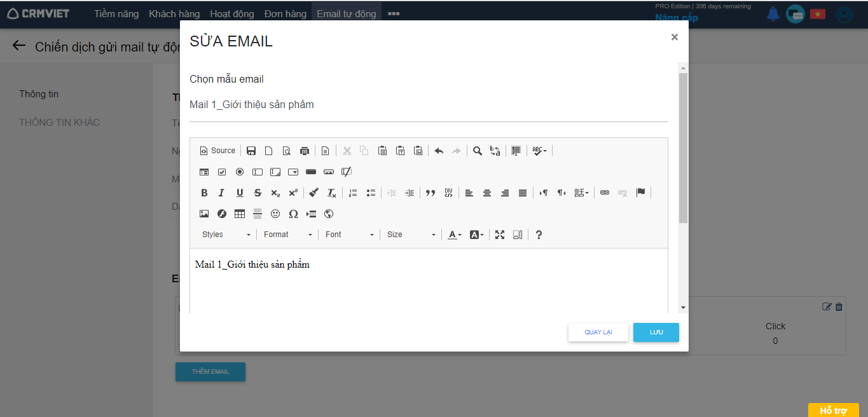Open the Find tool magnifier icon
868x417 pixels.
click(x=477, y=151)
